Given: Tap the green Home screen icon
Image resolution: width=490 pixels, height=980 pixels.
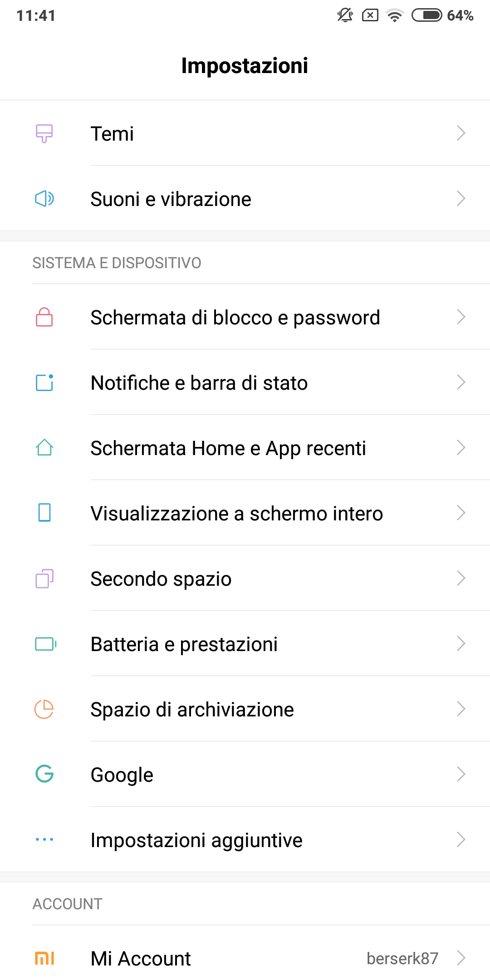Looking at the screenshot, I should point(44,448).
